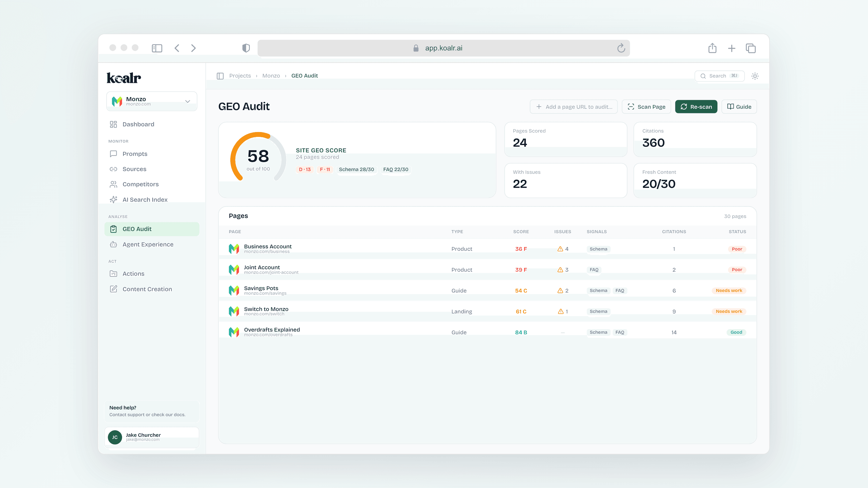Open Dashboard in the sidebar
868x488 pixels.
point(152,124)
